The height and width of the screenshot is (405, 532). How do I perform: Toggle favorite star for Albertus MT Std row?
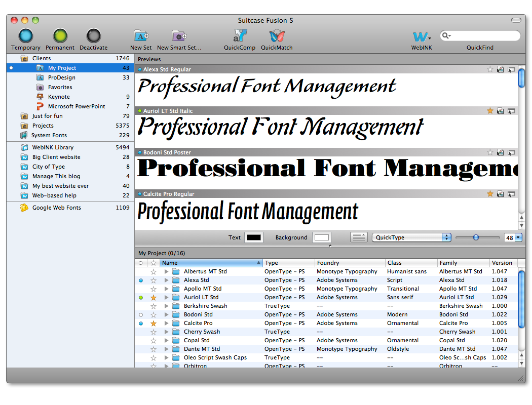point(154,272)
